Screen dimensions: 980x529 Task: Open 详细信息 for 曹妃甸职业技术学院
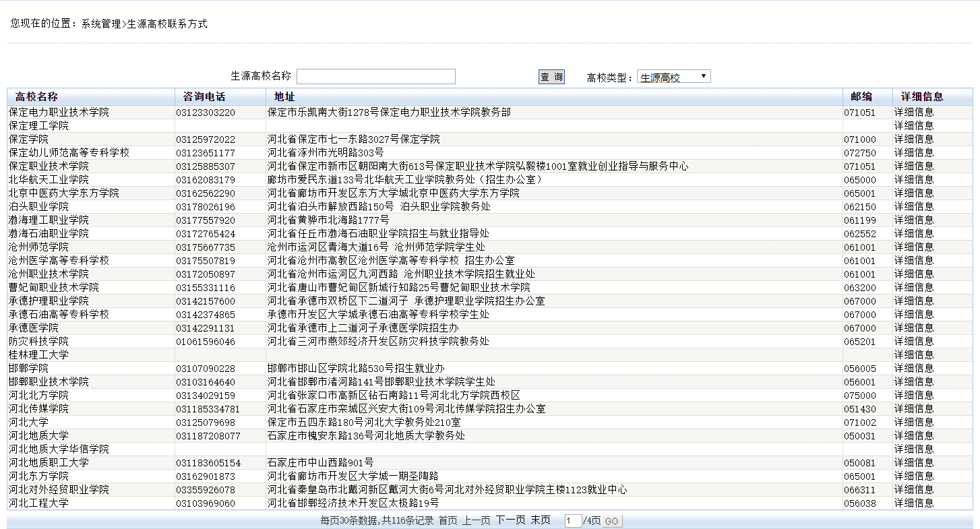pos(914,288)
